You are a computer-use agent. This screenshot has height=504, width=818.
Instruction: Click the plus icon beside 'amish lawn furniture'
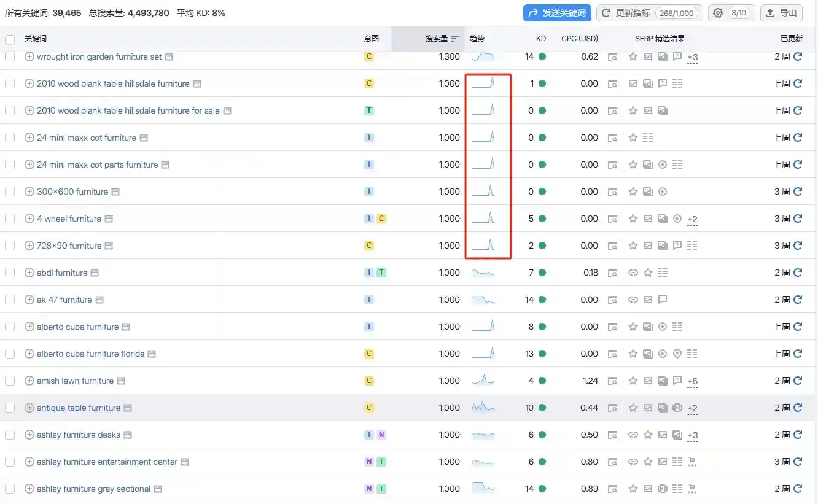[x=29, y=381]
